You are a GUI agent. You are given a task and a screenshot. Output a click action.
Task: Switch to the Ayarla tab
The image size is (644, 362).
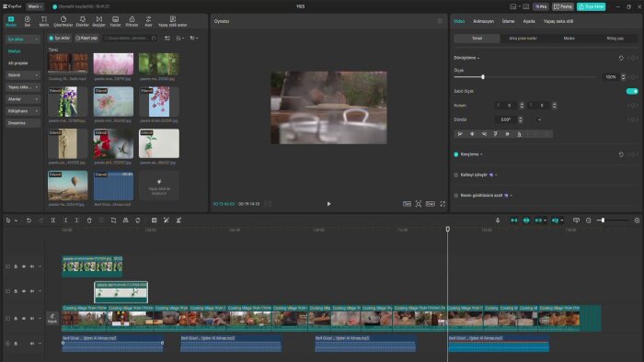pos(529,21)
